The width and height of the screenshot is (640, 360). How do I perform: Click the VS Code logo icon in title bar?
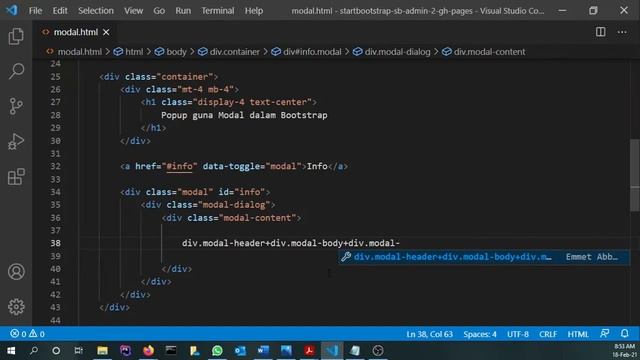click(12, 10)
